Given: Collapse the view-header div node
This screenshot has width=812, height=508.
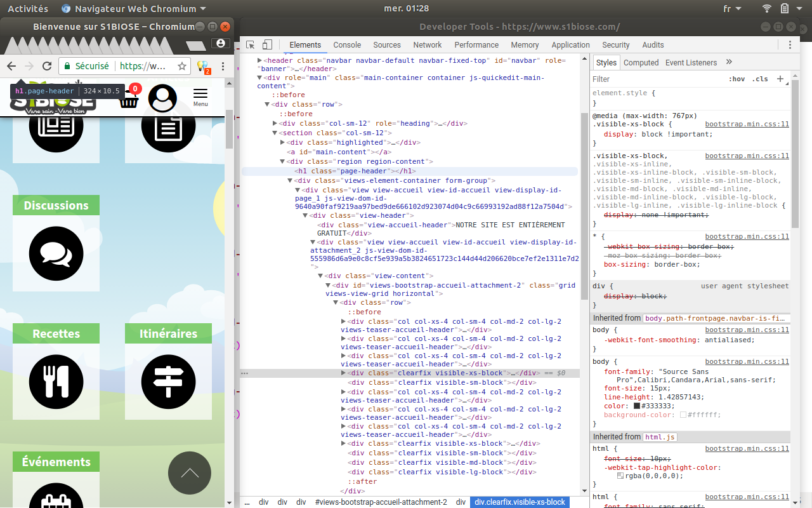Looking at the screenshot, I should click(305, 215).
